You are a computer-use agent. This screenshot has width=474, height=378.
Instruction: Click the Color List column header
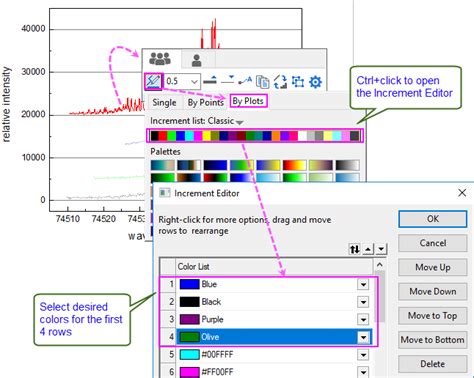tap(274, 267)
